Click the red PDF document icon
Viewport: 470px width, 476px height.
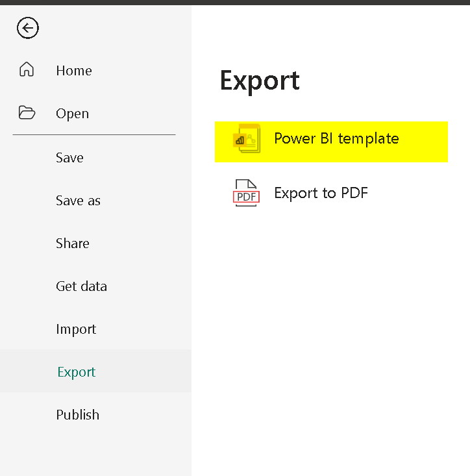tap(246, 194)
